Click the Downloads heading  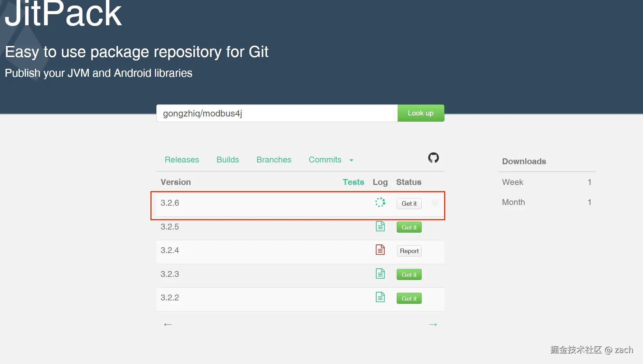[524, 161]
